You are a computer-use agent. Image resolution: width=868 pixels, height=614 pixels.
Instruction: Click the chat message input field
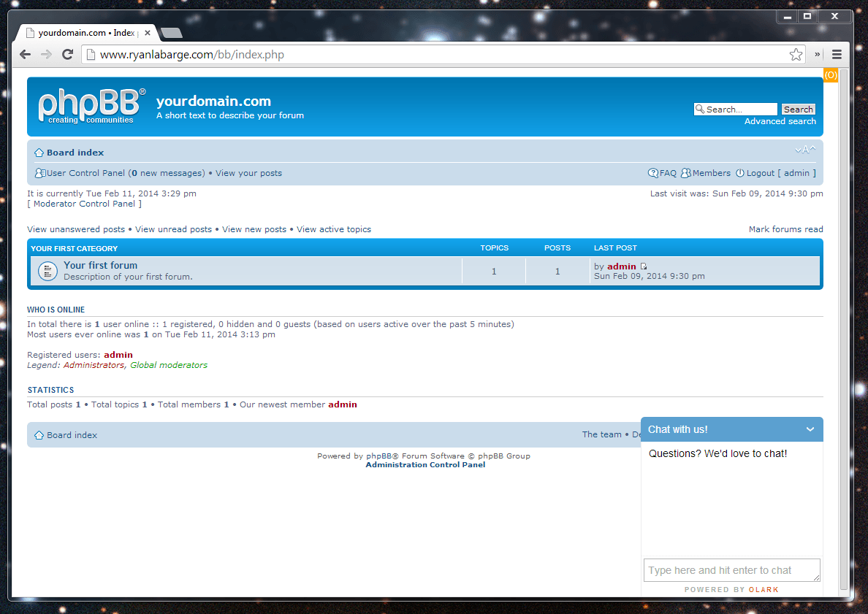(731, 570)
